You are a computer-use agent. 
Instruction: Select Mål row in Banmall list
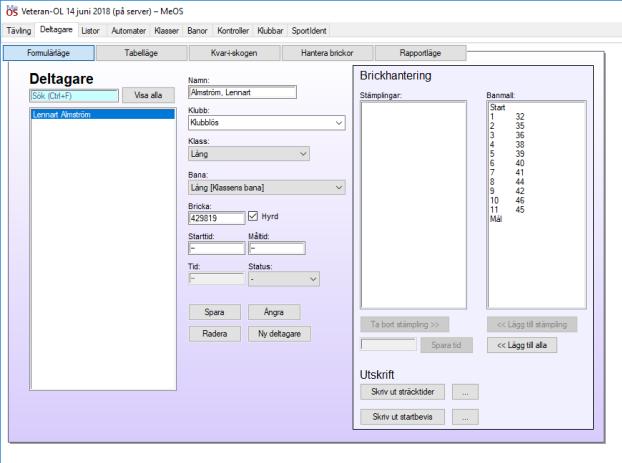pos(536,219)
